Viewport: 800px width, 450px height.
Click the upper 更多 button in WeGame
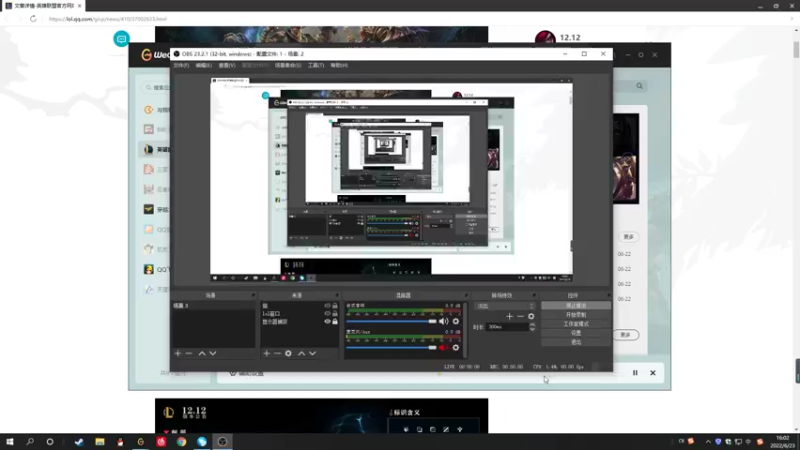click(x=629, y=237)
